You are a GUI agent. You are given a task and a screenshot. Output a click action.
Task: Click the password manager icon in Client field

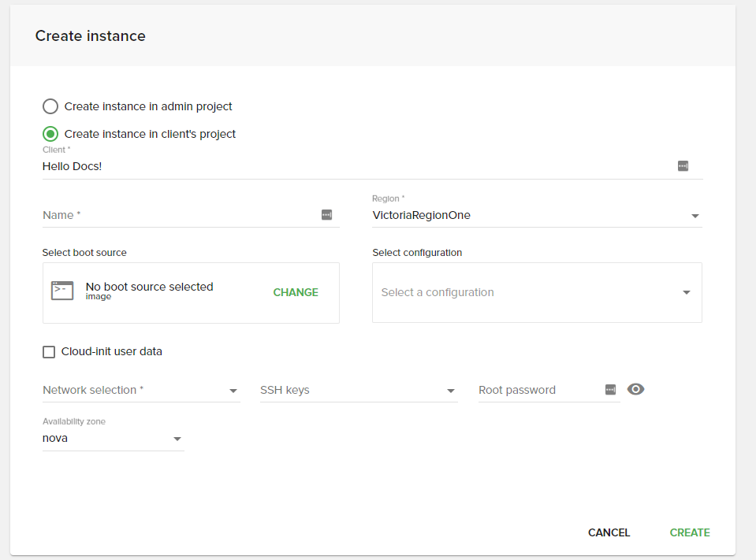point(683,166)
